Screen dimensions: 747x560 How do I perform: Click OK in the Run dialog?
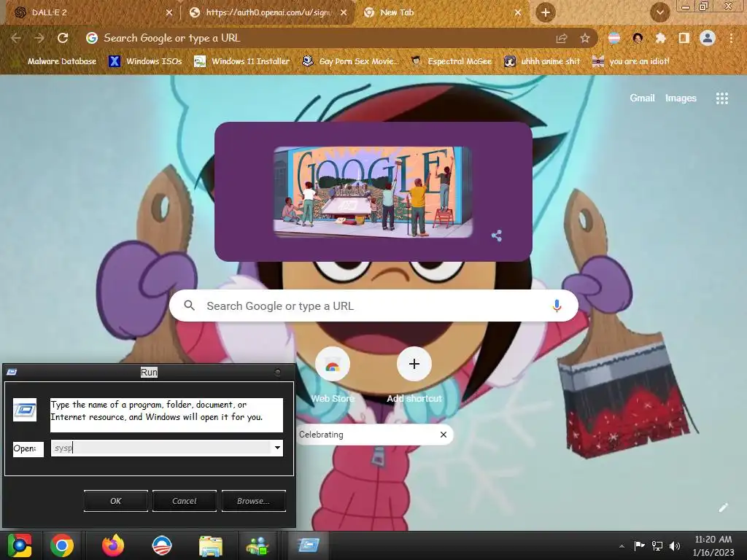(x=116, y=501)
